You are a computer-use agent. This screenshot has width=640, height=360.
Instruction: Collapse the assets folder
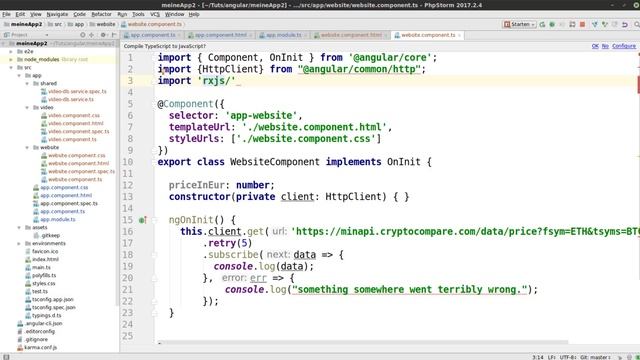click(19, 228)
